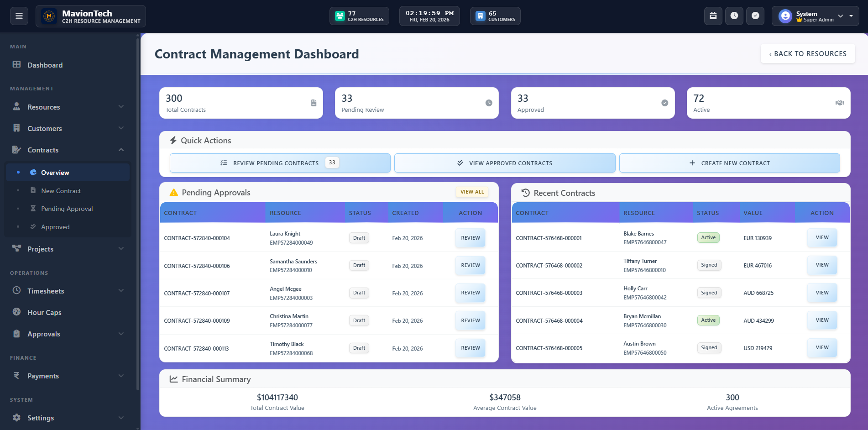
Task: Click Create New Contract button
Action: tap(729, 163)
